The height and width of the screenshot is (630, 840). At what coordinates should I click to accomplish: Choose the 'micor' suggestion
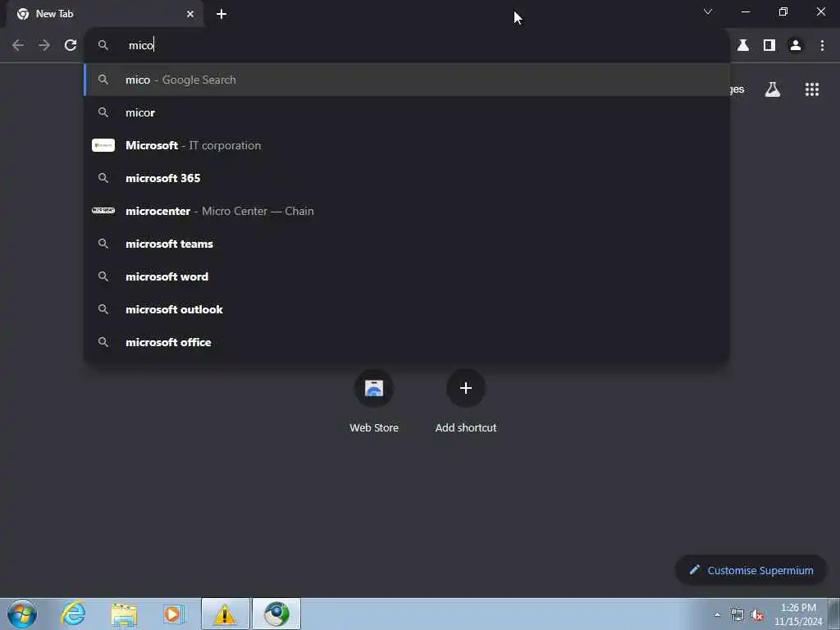click(x=407, y=112)
